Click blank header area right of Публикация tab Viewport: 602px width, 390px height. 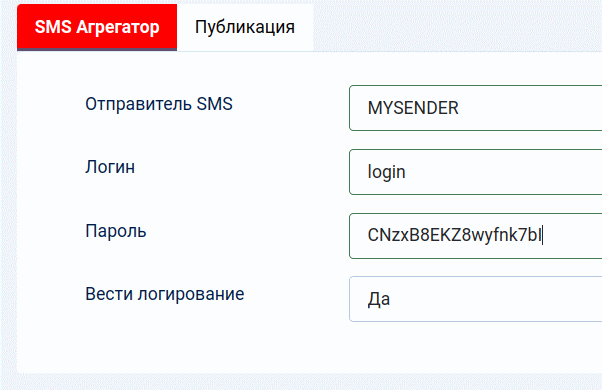coord(457,27)
